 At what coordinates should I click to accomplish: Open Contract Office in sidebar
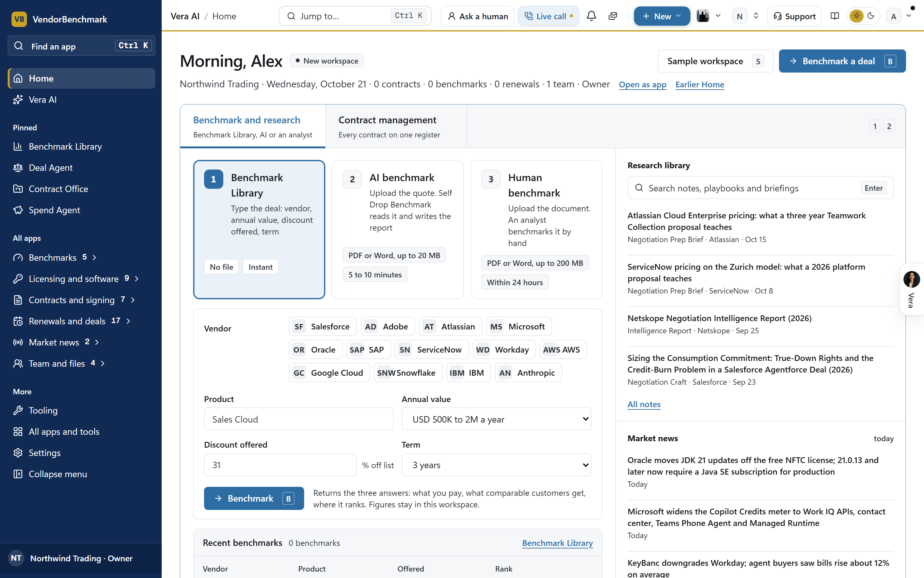pyautogui.click(x=81, y=189)
